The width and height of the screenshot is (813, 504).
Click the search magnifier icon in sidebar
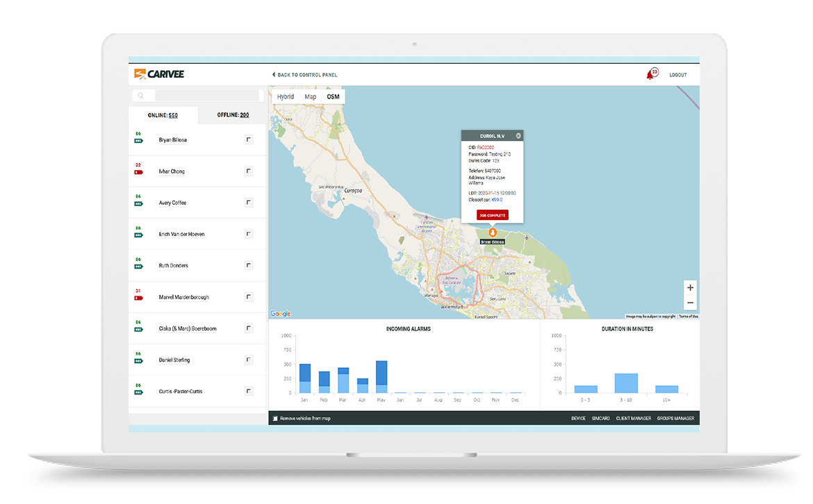point(141,96)
